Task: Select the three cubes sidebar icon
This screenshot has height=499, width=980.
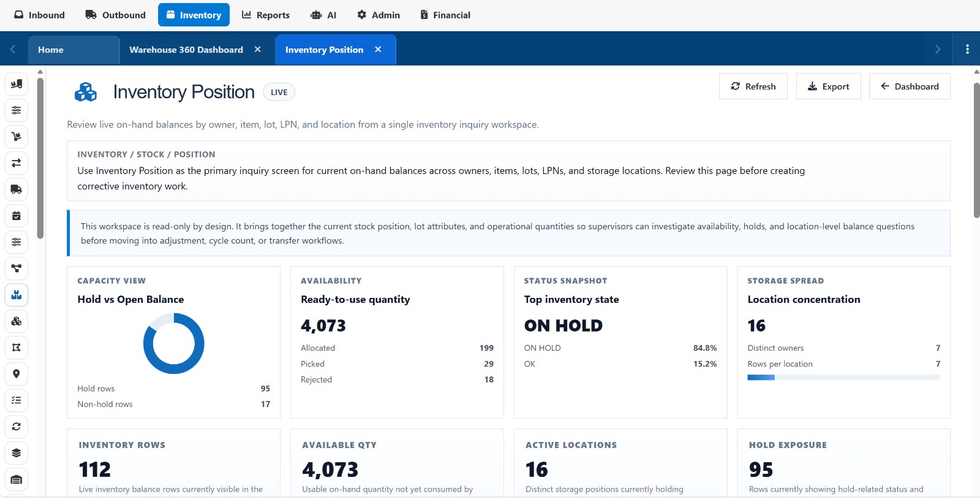Action: point(17,321)
